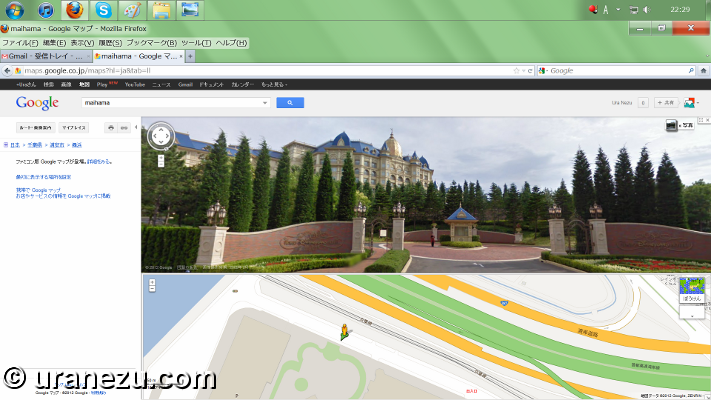Reload the page with the refresh icon

[530, 71]
